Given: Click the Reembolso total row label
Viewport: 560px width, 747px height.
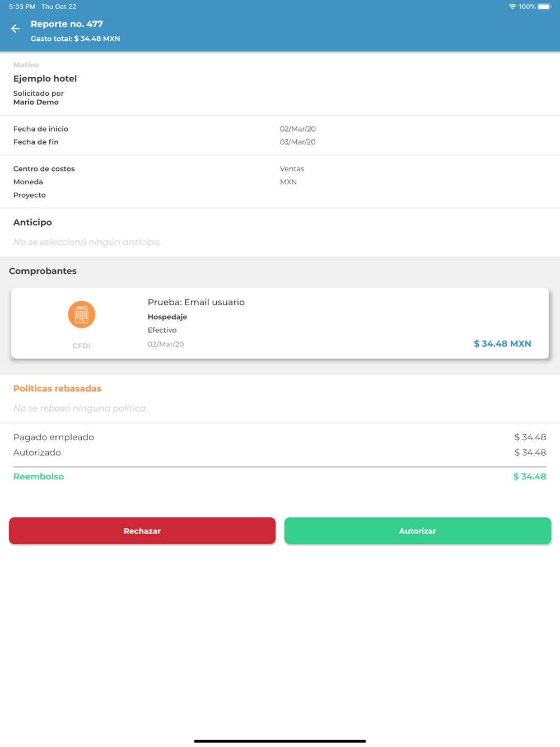Looking at the screenshot, I should (x=39, y=477).
